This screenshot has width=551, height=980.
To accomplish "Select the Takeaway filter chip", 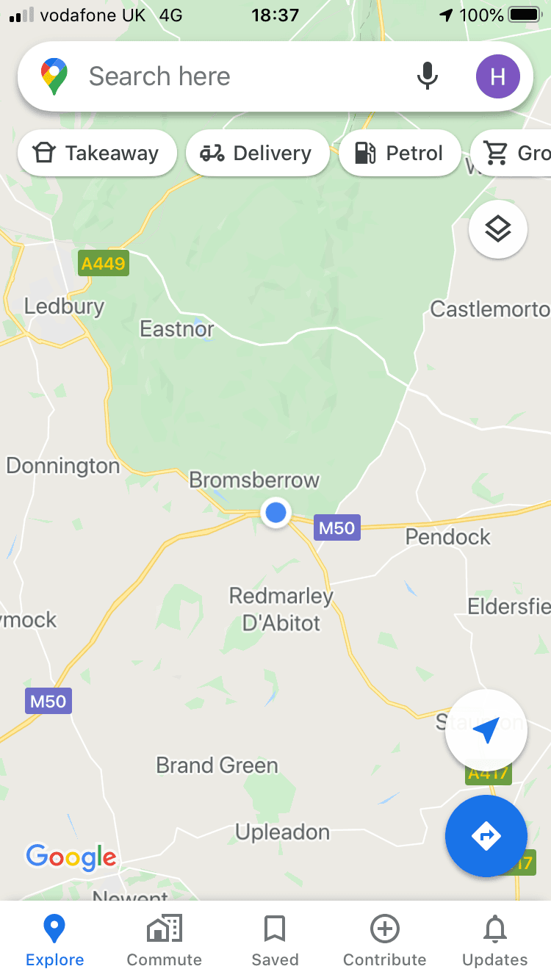I will click(97, 153).
